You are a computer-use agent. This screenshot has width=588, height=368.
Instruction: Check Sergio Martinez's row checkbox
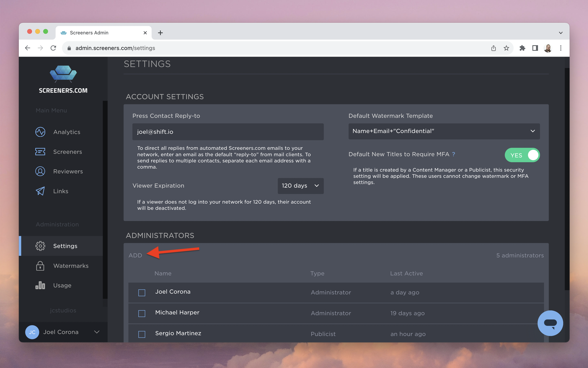[142, 334]
